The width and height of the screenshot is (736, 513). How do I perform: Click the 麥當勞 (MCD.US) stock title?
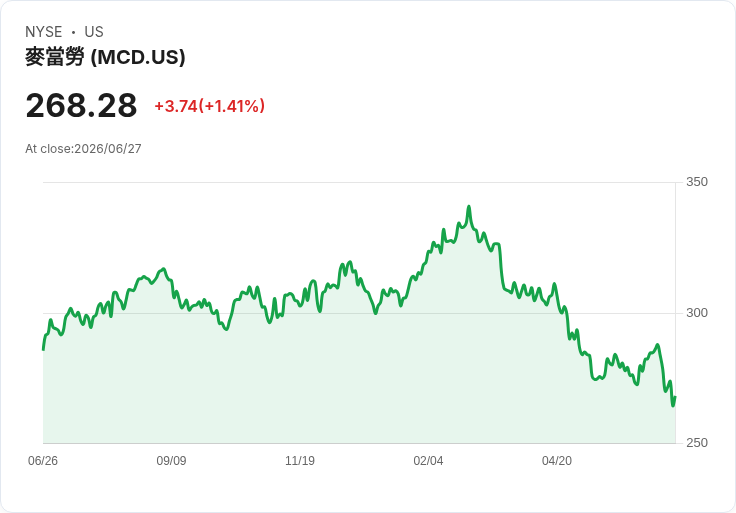click(105, 57)
